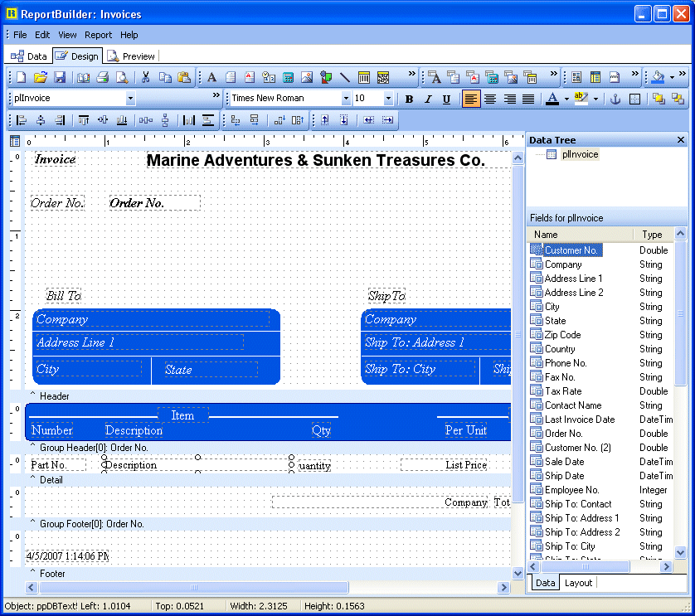Click the Print icon
This screenshot has height=616, width=695.
pos(102,77)
